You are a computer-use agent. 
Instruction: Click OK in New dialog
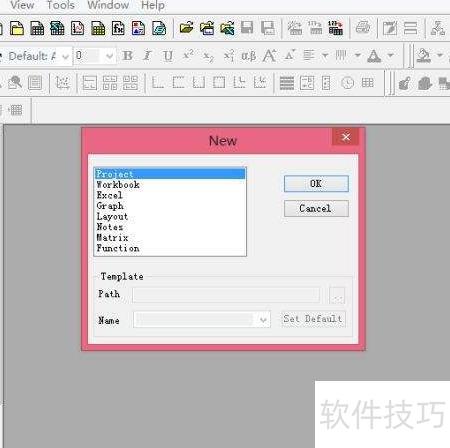tap(316, 184)
